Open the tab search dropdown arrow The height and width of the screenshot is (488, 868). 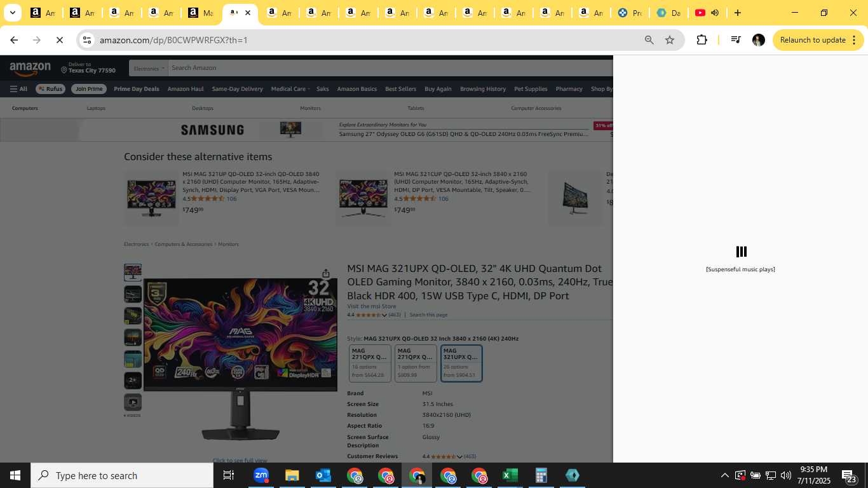pos(12,13)
